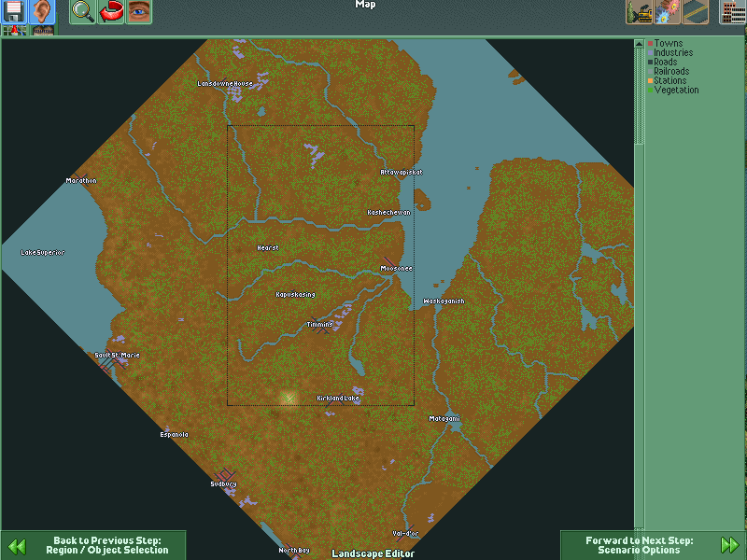Click the Sudbury town label

(223, 484)
